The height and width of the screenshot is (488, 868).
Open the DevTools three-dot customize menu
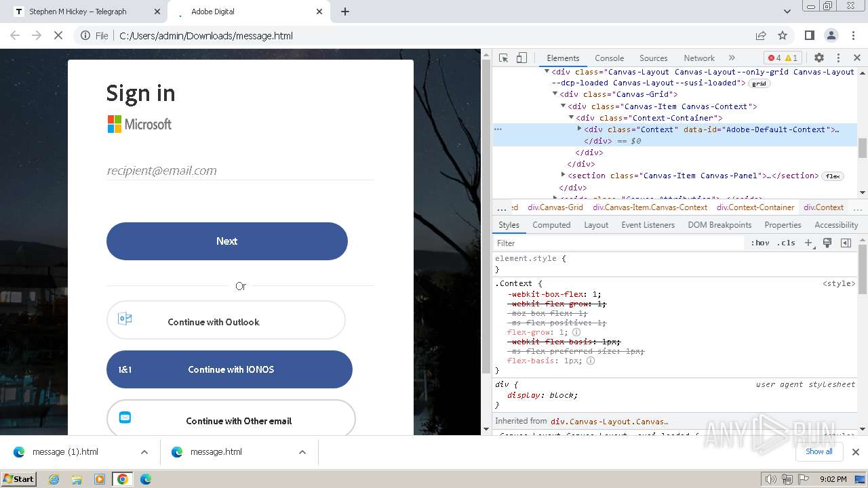pyautogui.click(x=838, y=58)
